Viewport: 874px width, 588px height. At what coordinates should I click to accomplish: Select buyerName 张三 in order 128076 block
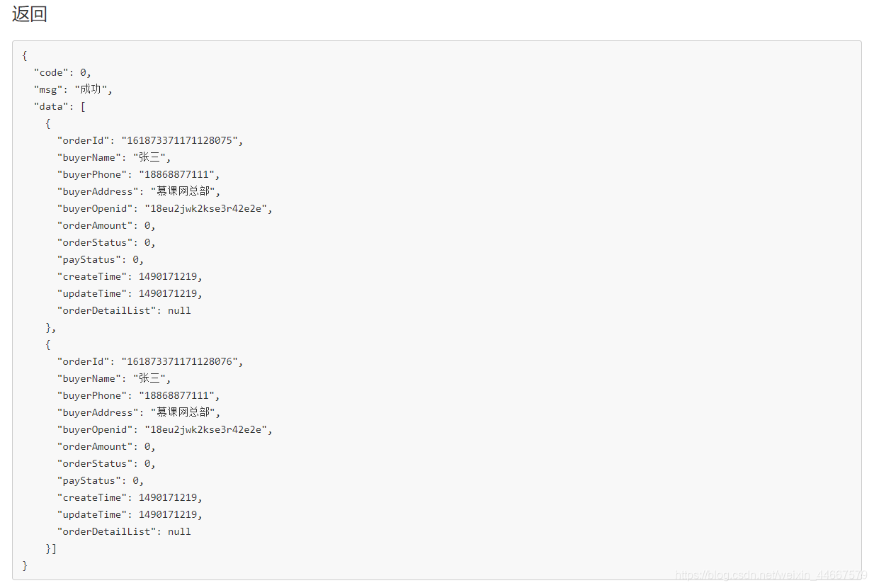pos(114,378)
